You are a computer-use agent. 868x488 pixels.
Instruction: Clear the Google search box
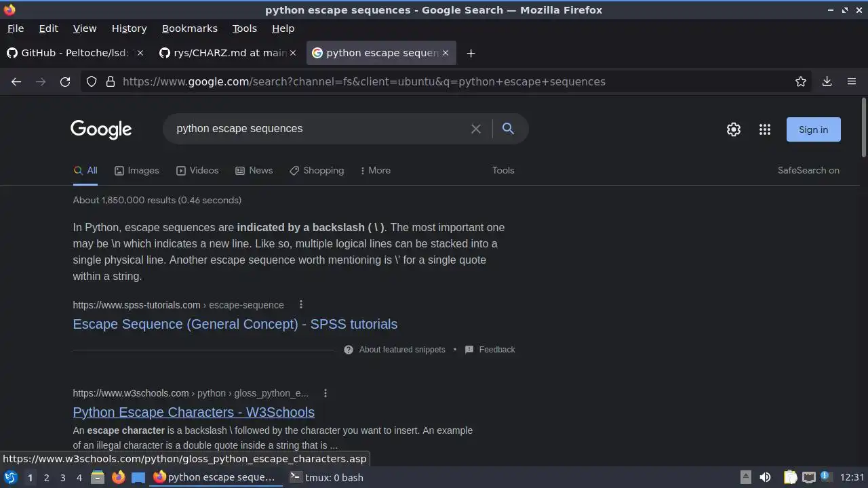click(476, 129)
